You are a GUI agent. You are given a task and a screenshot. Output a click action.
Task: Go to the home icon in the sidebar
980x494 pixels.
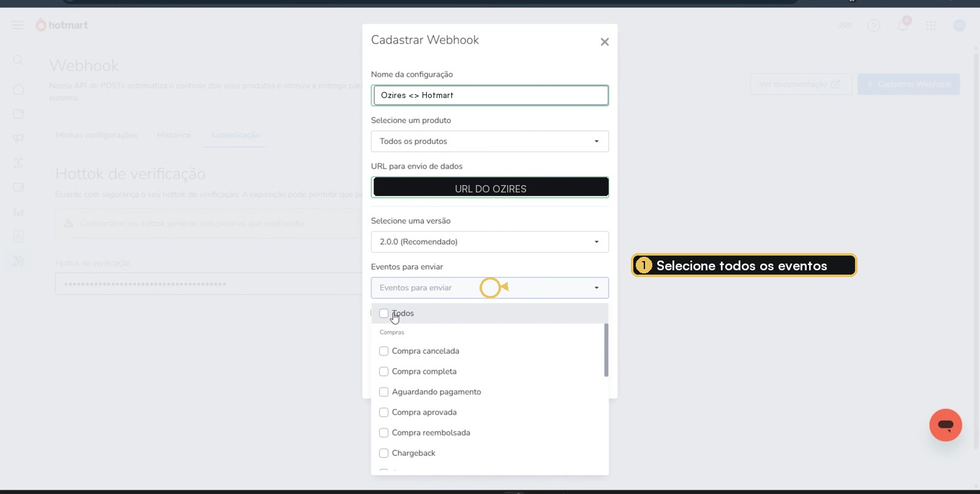coord(18,89)
